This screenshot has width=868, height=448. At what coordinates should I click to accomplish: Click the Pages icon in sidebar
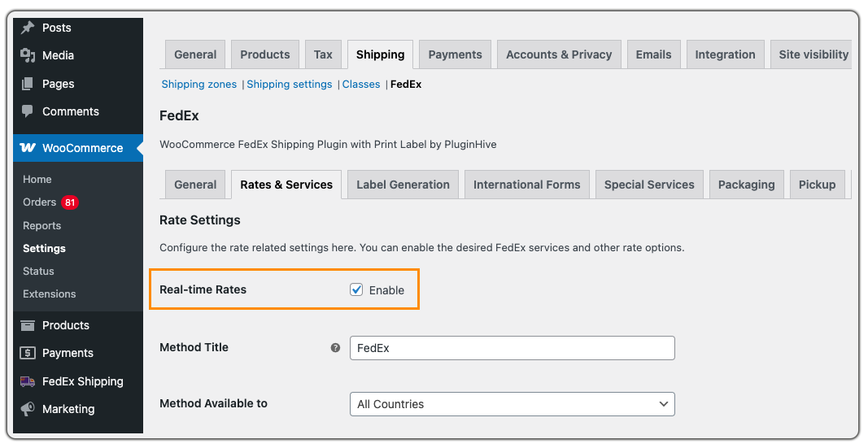(x=28, y=84)
